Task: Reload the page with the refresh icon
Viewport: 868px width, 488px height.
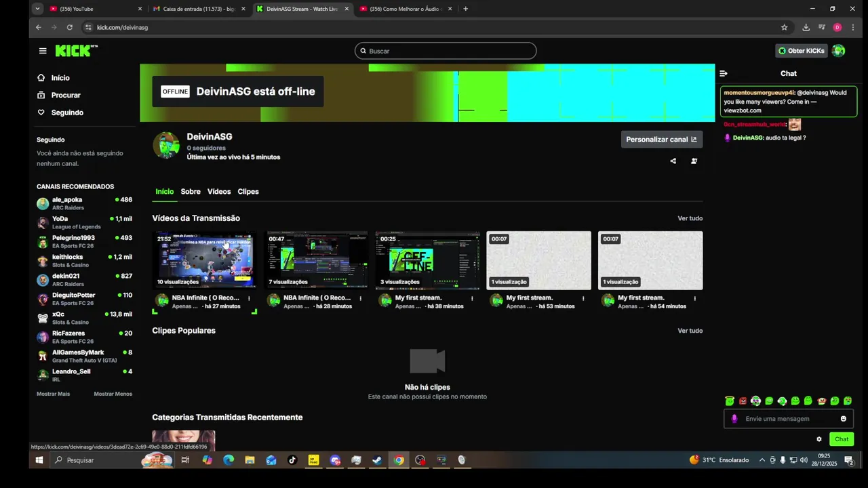Action: (x=69, y=27)
